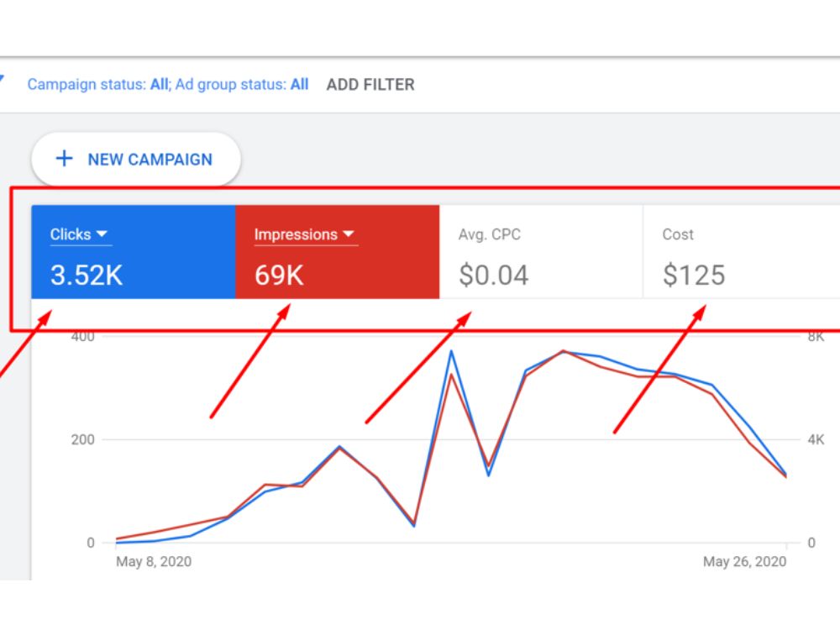Select the Cost metric card
This screenshot has height=630, width=840.
(742, 252)
